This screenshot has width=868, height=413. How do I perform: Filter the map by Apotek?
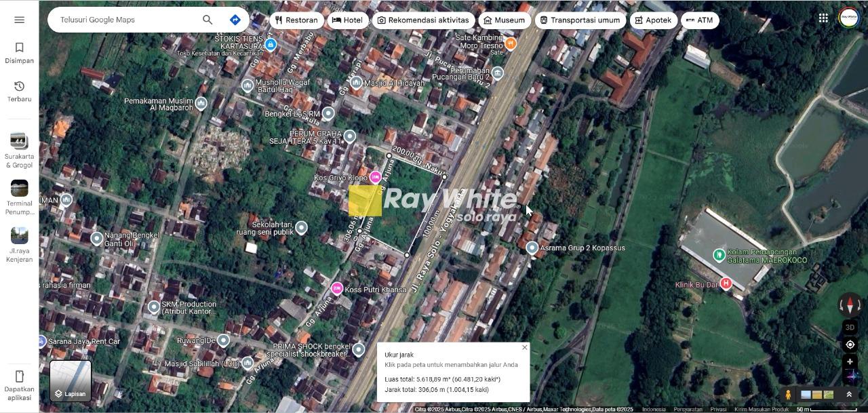(x=652, y=20)
